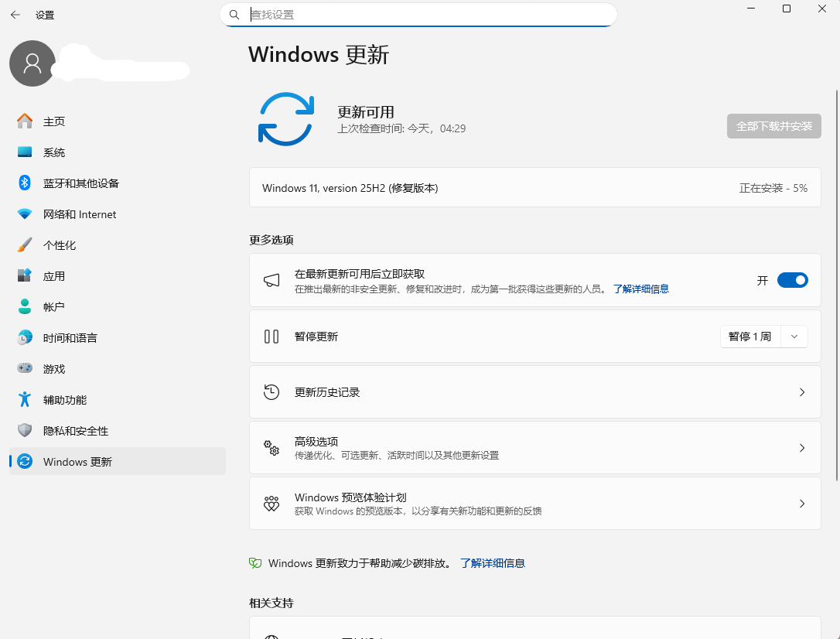Open 隐私和安全性 settings page
Image resolution: width=840 pixels, height=639 pixels.
pos(118,431)
